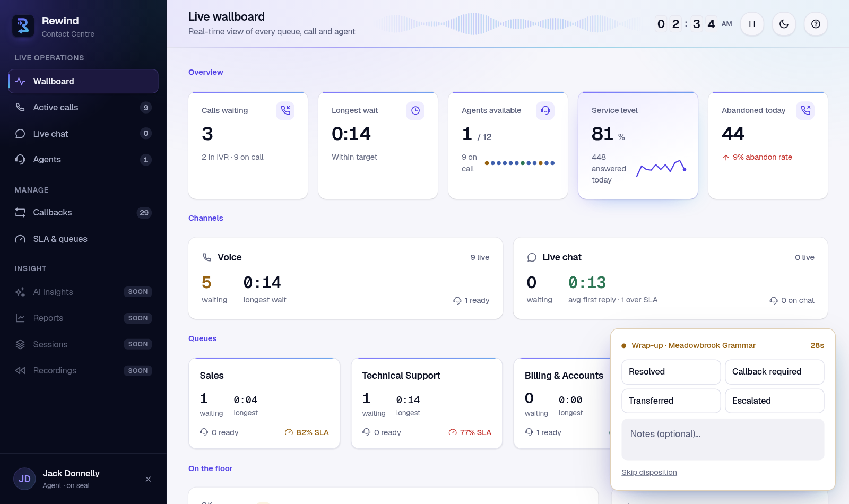Open Live chat from the sidebar
Image resolution: width=849 pixels, height=504 pixels.
[x=83, y=134]
